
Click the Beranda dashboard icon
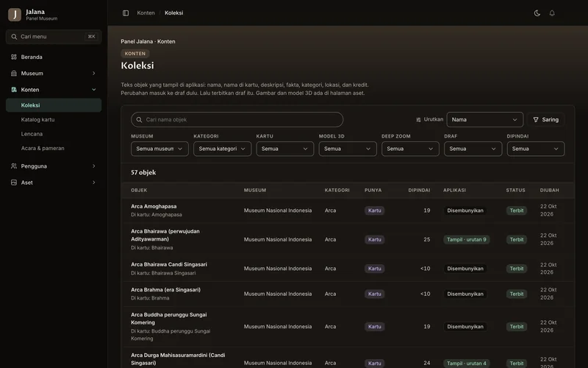tap(14, 57)
